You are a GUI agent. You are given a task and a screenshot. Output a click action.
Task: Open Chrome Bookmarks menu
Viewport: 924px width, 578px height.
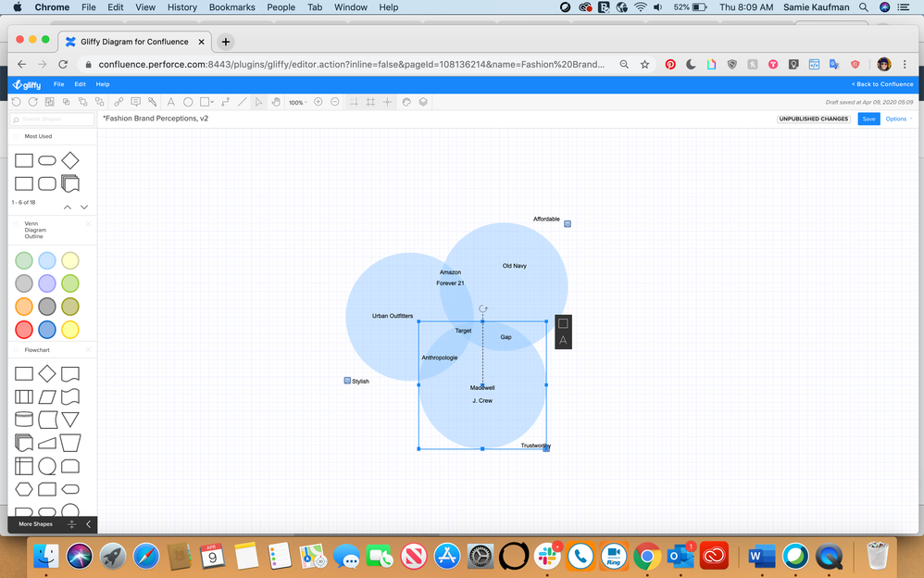click(232, 7)
